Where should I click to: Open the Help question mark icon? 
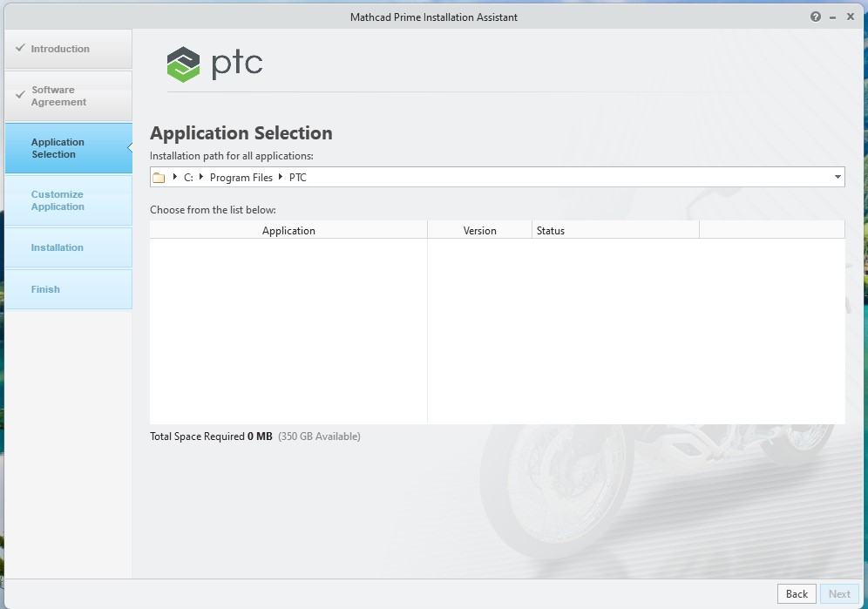815,16
